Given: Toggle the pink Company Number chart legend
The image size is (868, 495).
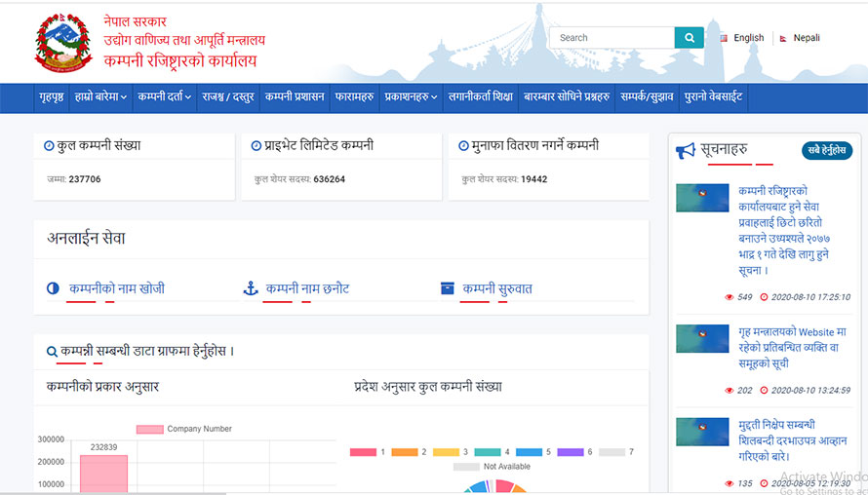Looking at the screenshot, I should point(149,429).
